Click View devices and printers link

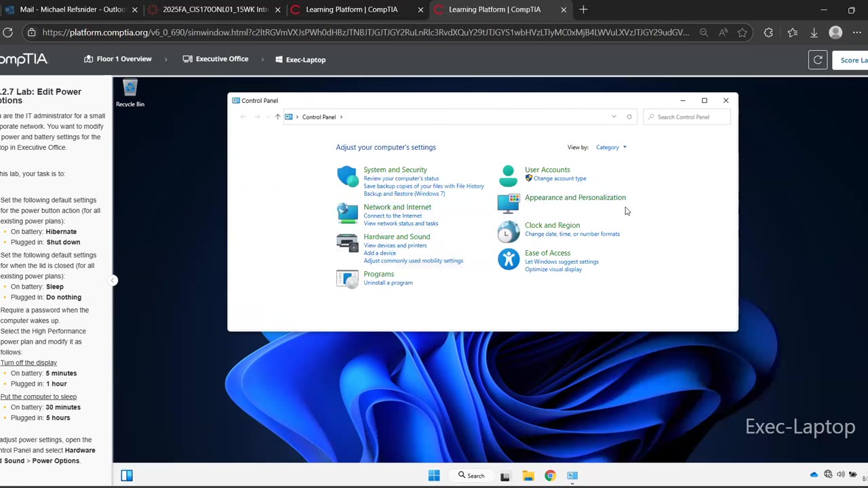click(395, 245)
